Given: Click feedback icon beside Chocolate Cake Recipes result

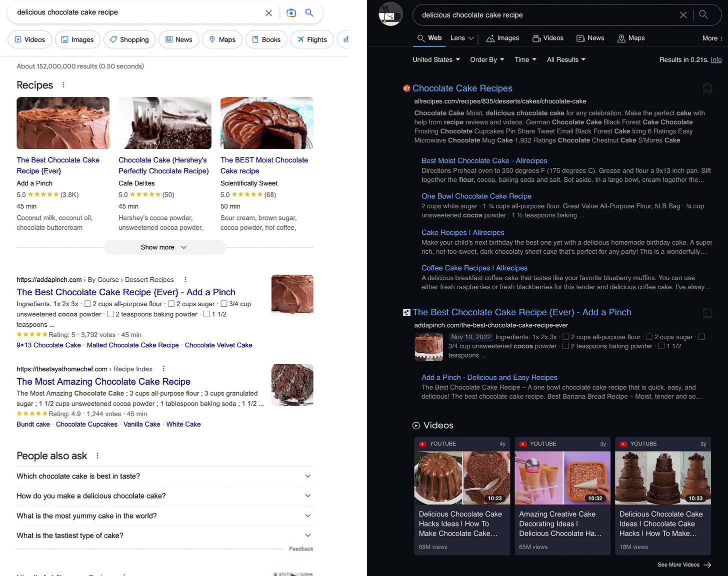Looking at the screenshot, I should [x=707, y=88].
